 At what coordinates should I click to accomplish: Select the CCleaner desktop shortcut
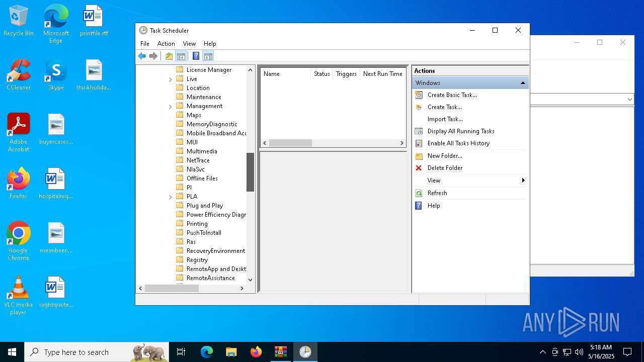pos(19,75)
